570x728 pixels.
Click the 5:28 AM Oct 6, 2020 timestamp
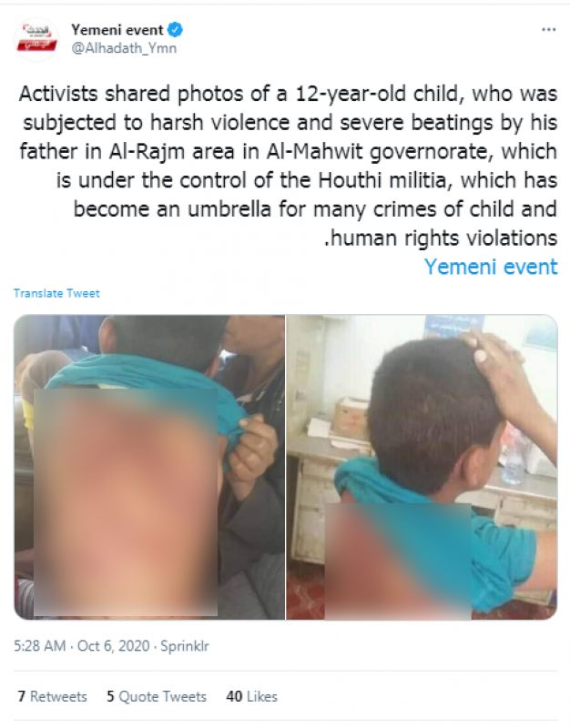pyautogui.click(x=82, y=646)
